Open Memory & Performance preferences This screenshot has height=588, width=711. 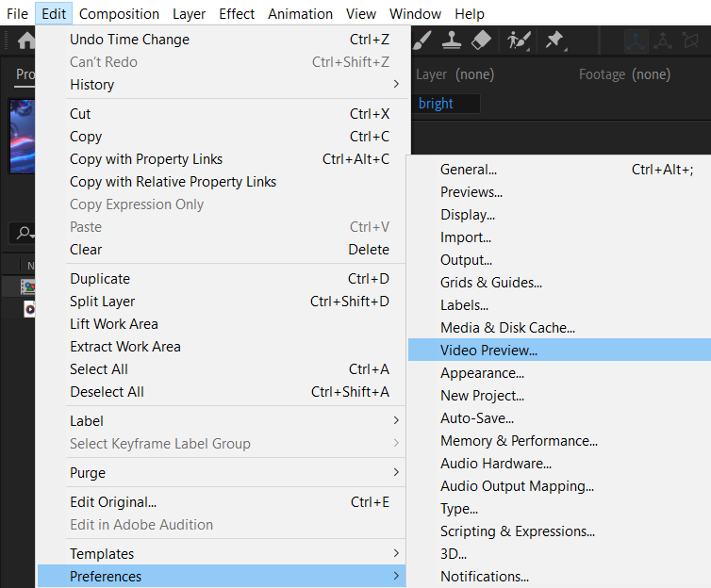click(519, 441)
